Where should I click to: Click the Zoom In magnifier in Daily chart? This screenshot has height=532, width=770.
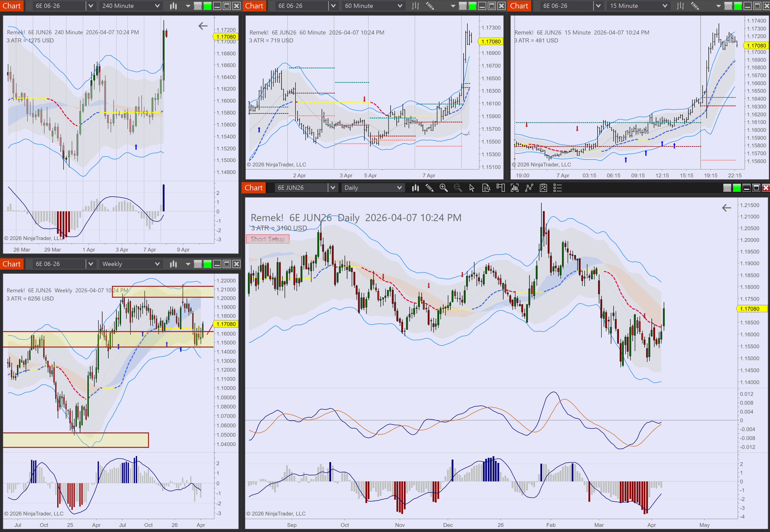click(x=444, y=188)
